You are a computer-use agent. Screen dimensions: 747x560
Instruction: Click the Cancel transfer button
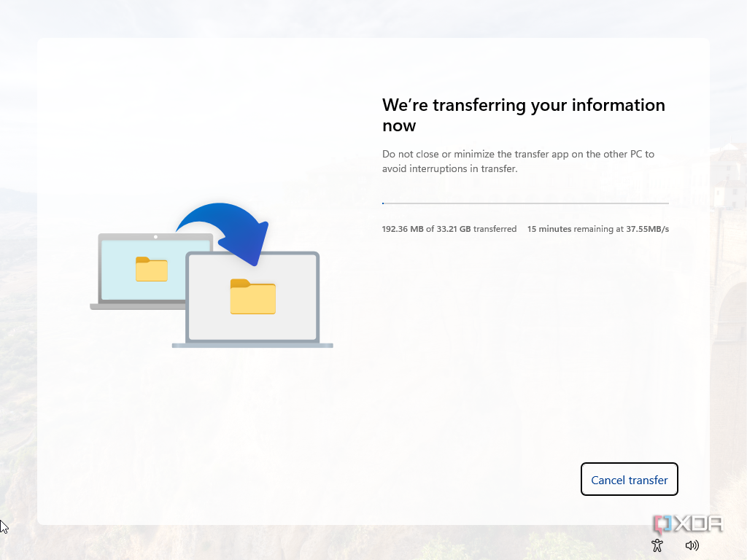(629, 479)
